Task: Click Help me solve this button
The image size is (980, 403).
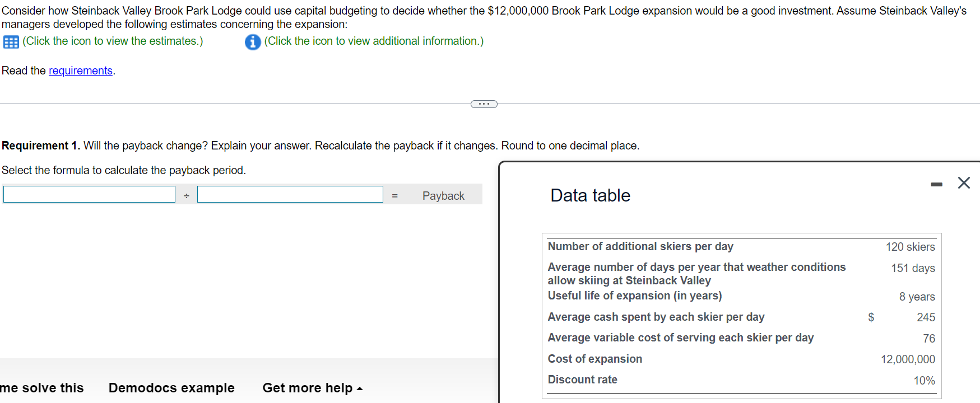Action: pos(41,388)
